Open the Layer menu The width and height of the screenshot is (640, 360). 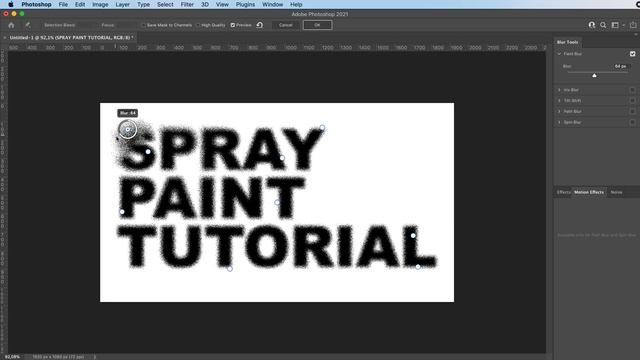(122, 4)
